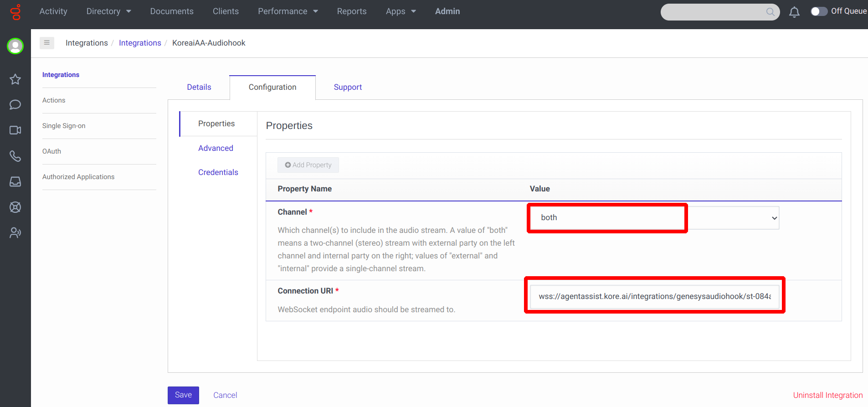This screenshot has width=868, height=407.
Task: Open the phone calls icon
Action: (x=15, y=156)
